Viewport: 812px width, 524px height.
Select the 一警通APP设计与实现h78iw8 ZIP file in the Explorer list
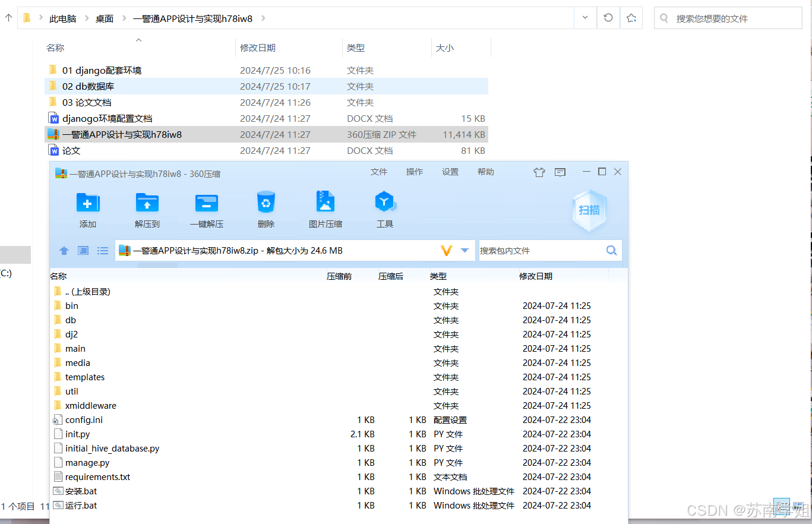click(x=267, y=134)
